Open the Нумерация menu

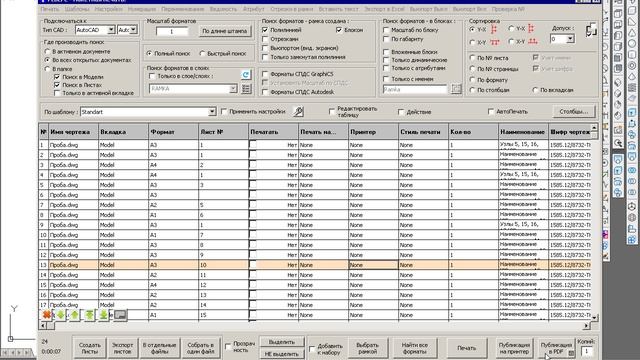142,9
